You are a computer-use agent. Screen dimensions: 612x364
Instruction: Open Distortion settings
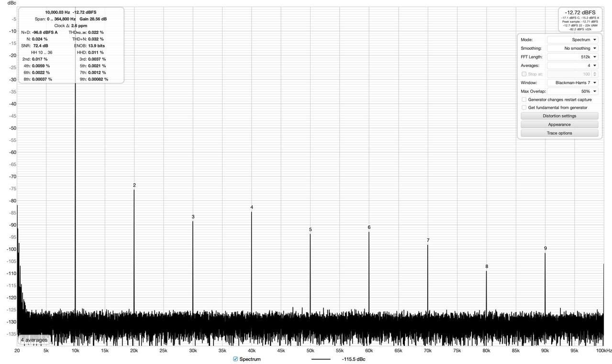559,116
